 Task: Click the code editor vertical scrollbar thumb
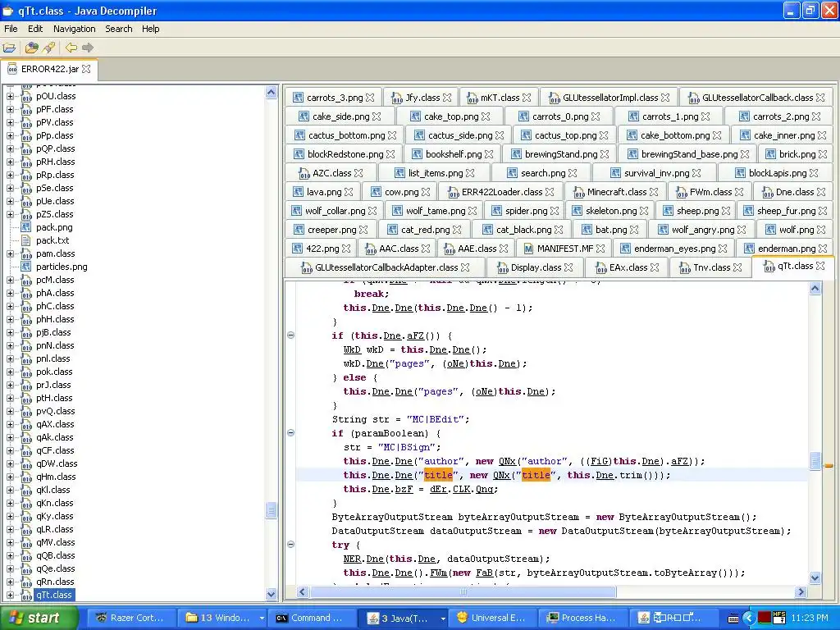(x=815, y=461)
